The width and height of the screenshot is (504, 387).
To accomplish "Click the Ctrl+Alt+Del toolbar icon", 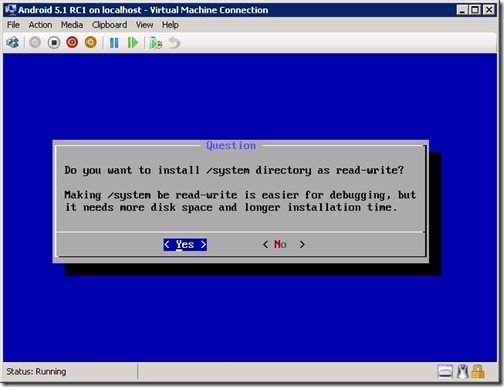I will point(13,43).
